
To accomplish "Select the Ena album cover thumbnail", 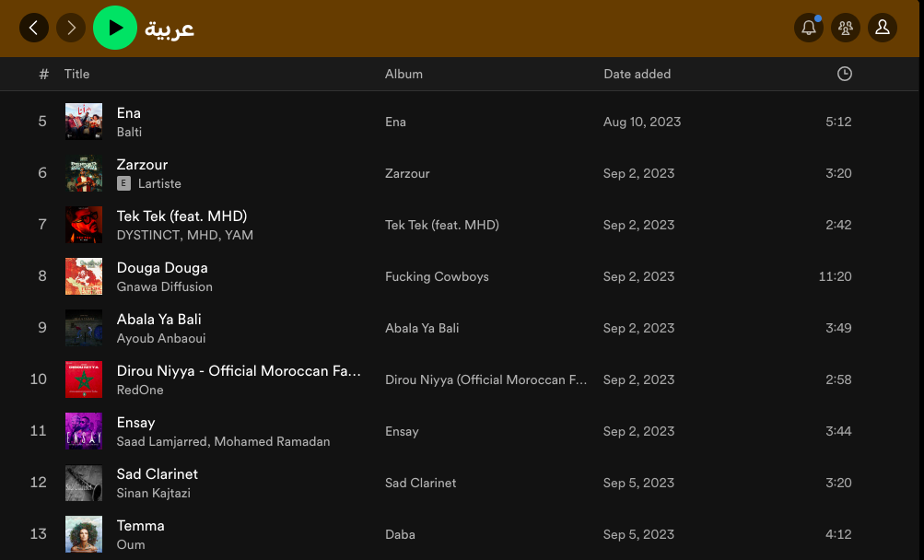I will 84,122.
